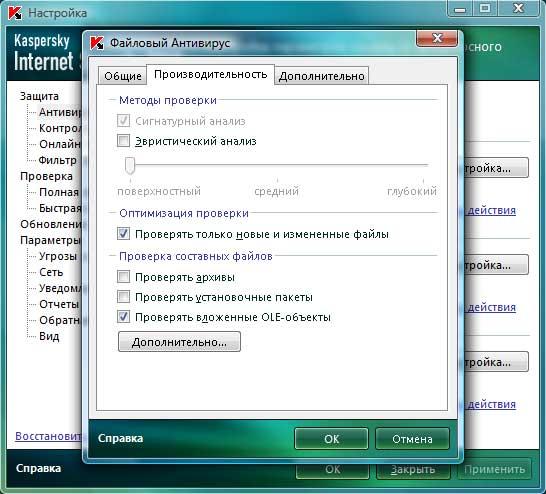Viewport: 546px width, 494px height.
Task: Click the Дополнительно... button
Action: pos(179,342)
